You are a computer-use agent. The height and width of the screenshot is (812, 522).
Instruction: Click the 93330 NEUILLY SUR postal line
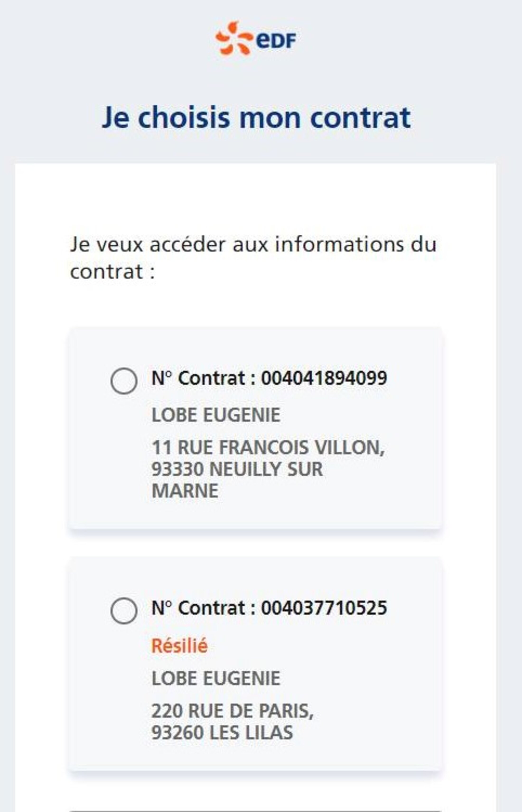(237, 470)
